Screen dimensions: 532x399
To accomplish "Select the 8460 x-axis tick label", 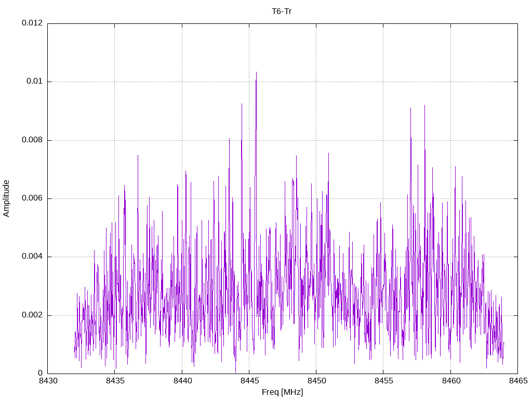I will tap(451, 381).
